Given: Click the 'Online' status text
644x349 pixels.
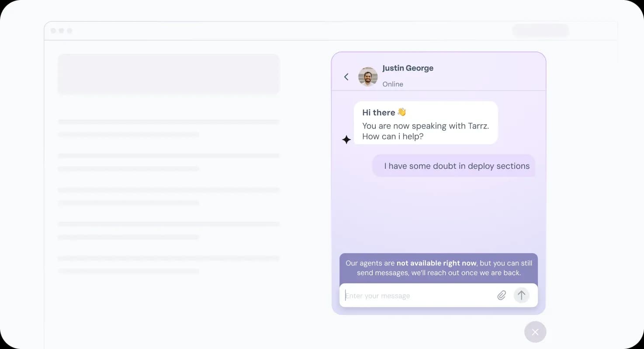Looking at the screenshot, I should point(393,84).
